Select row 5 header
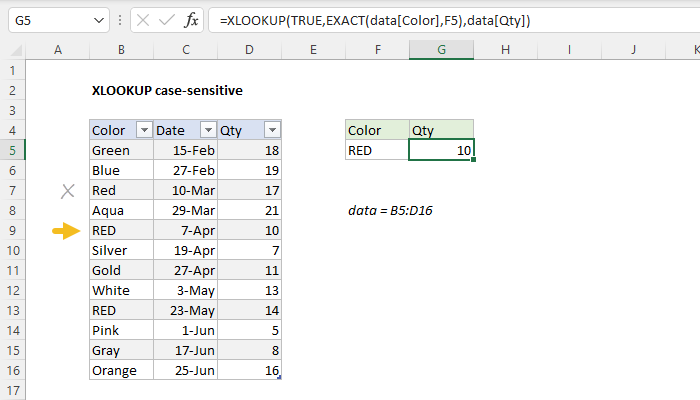The height and width of the screenshot is (400, 700). 12,150
